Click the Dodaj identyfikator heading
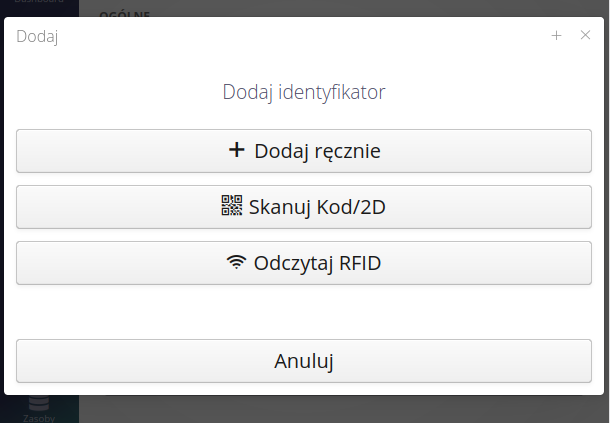The height and width of the screenshot is (423, 610). [304, 92]
